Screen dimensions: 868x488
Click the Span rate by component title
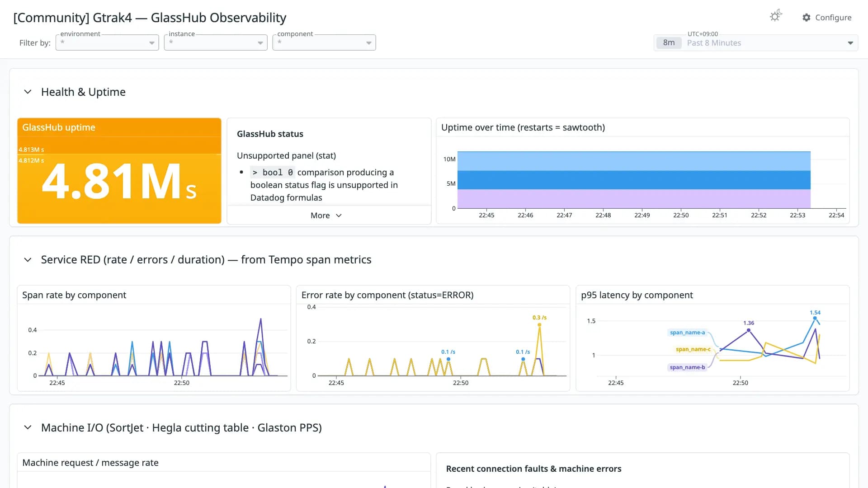[x=74, y=295]
